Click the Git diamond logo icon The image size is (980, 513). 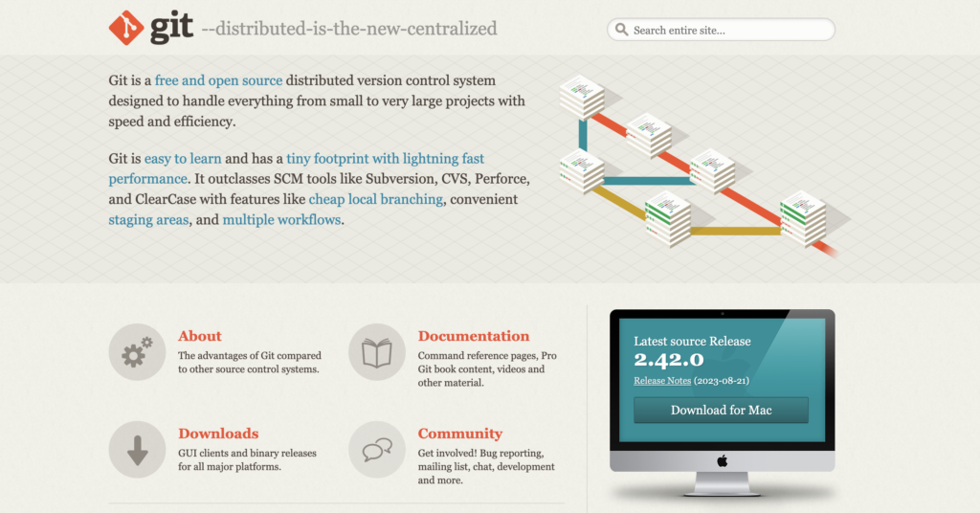(x=126, y=29)
